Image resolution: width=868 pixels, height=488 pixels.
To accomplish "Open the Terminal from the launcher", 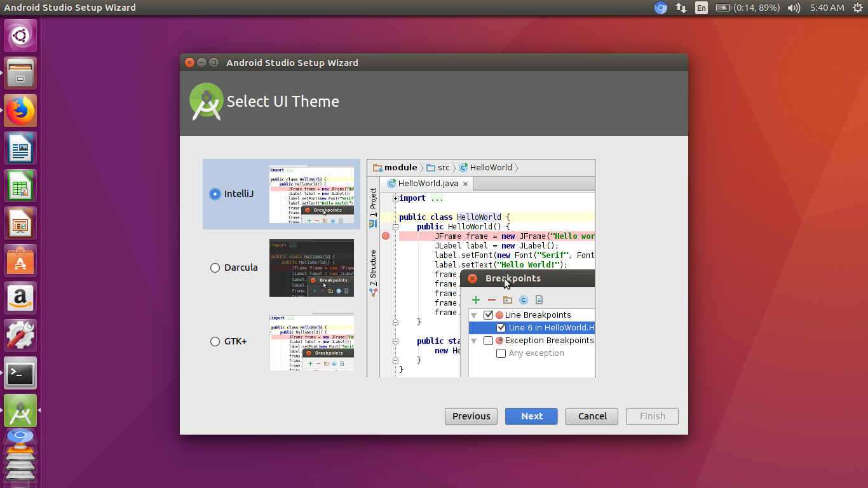I will pyautogui.click(x=20, y=373).
